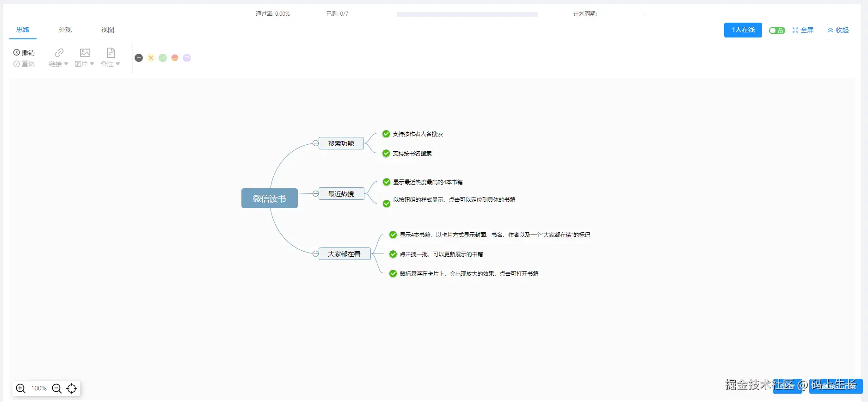Click the picture icon above 图片
868x402 pixels.
[x=85, y=52]
